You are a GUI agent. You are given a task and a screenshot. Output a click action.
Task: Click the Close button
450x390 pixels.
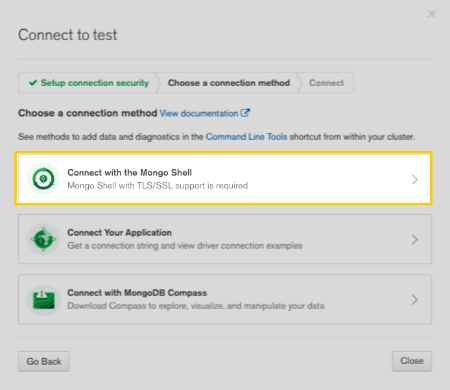(x=412, y=361)
